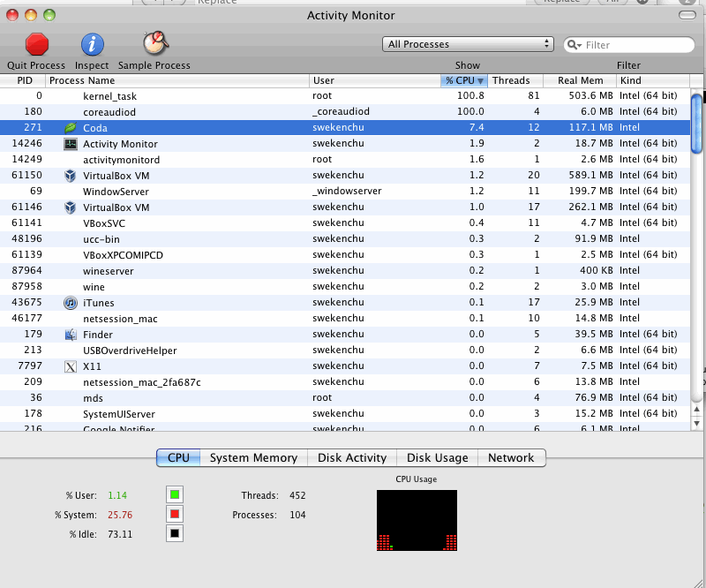The image size is (706, 588).
Task: Click the process list vertical scrollbar thumb
Action: [696, 123]
